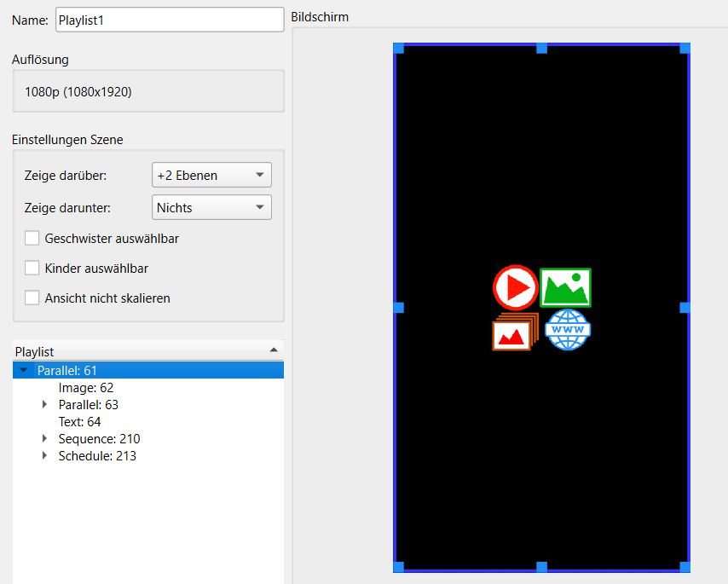728x584 pixels.
Task: Expand the Parallel: 63 tree node
Action: [x=45, y=405]
